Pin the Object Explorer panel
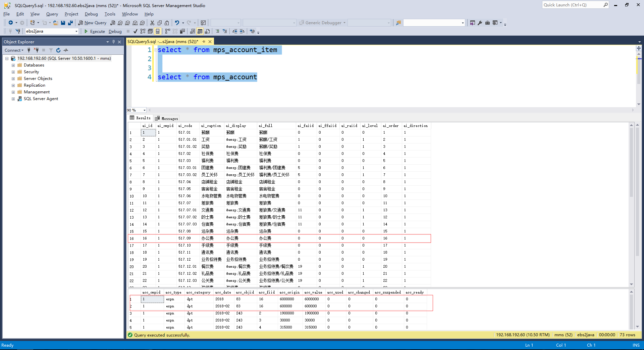This screenshot has height=350, width=644. pyautogui.click(x=113, y=42)
